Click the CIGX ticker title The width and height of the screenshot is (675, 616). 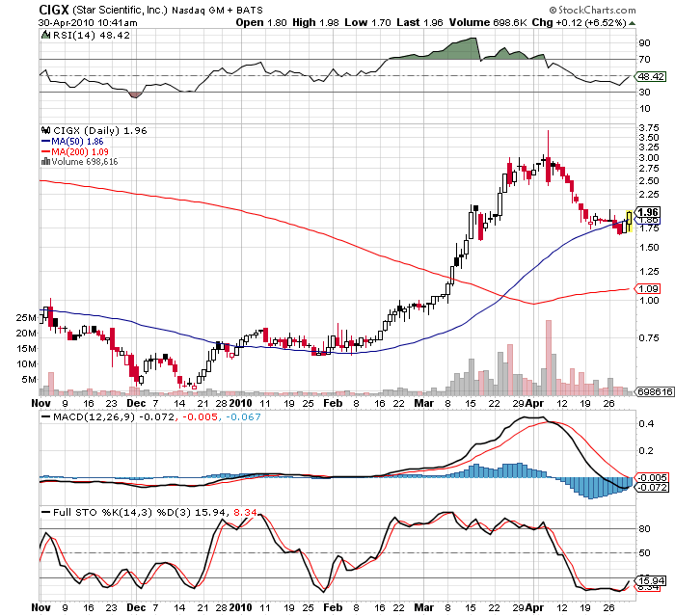pos(54,10)
